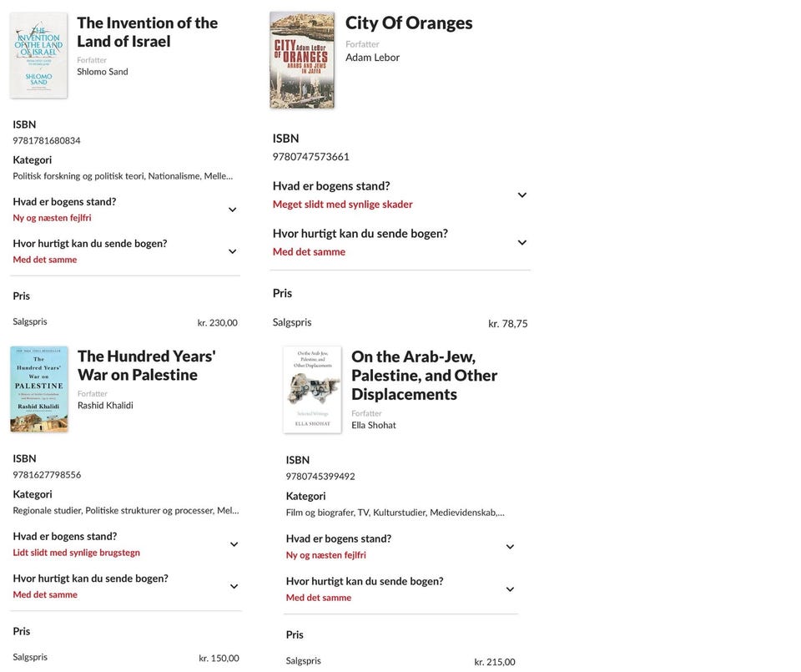Open condition chevron for City Of Oranges
This screenshot has width=801, height=672.
point(522,195)
